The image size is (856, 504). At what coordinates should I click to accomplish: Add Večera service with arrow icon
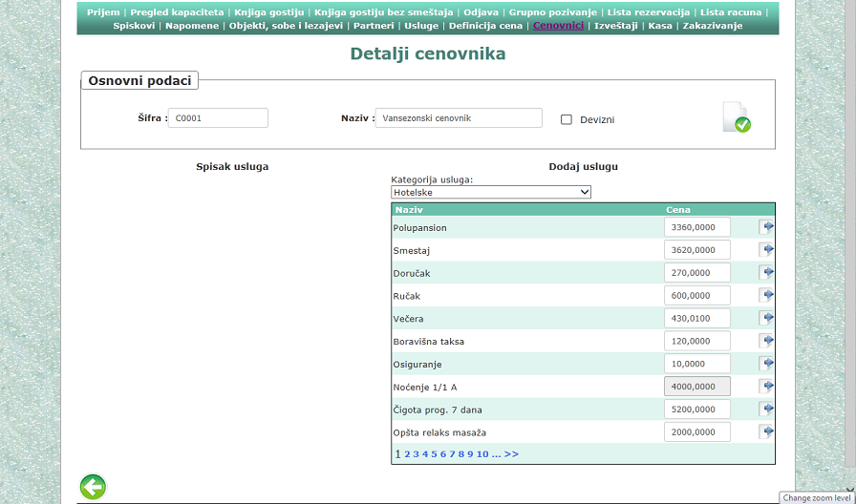766,318
